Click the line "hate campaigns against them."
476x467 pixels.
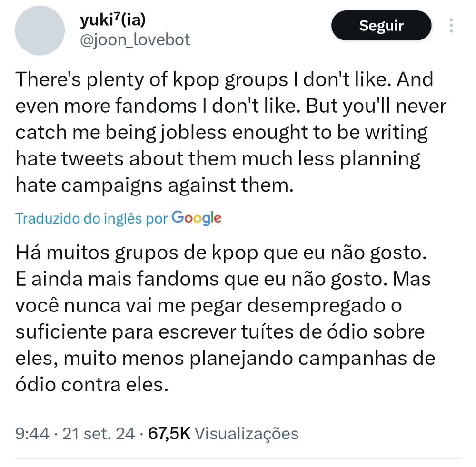[155, 185]
